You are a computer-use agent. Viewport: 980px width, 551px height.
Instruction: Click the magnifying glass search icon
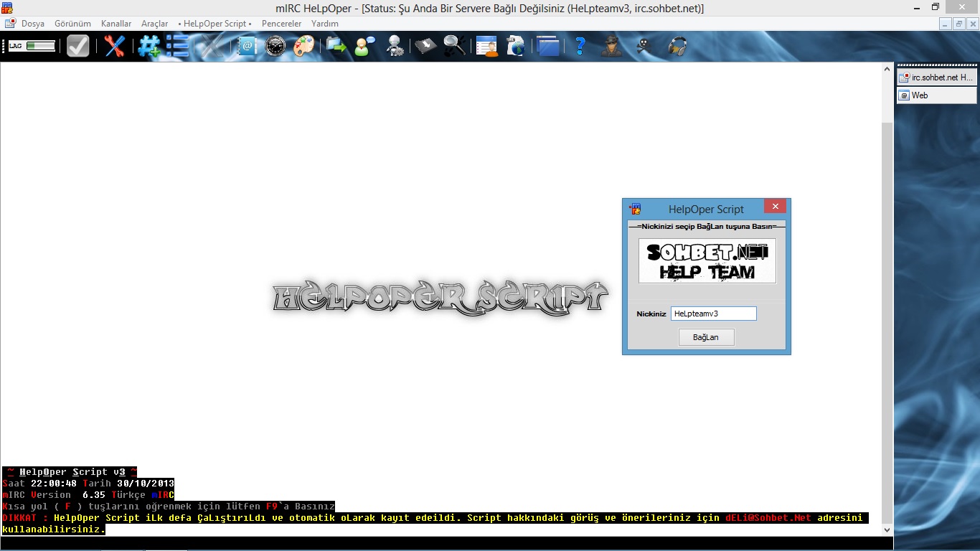[454, 46]
